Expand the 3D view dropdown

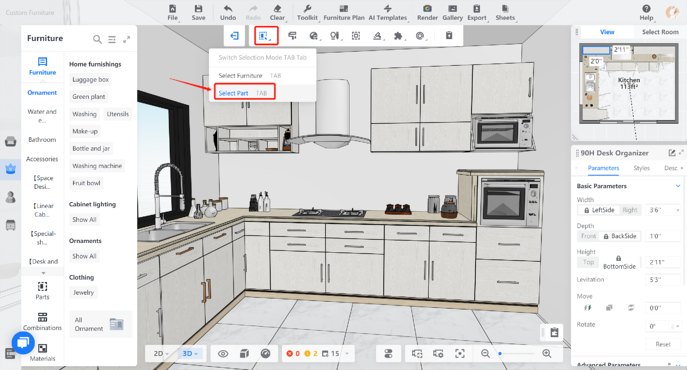tap(190, 353)
